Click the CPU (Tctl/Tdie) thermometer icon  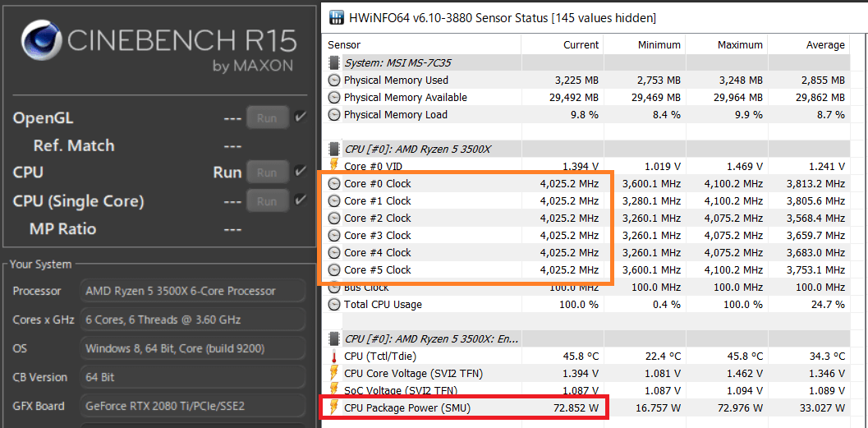[x=333, y=356]
